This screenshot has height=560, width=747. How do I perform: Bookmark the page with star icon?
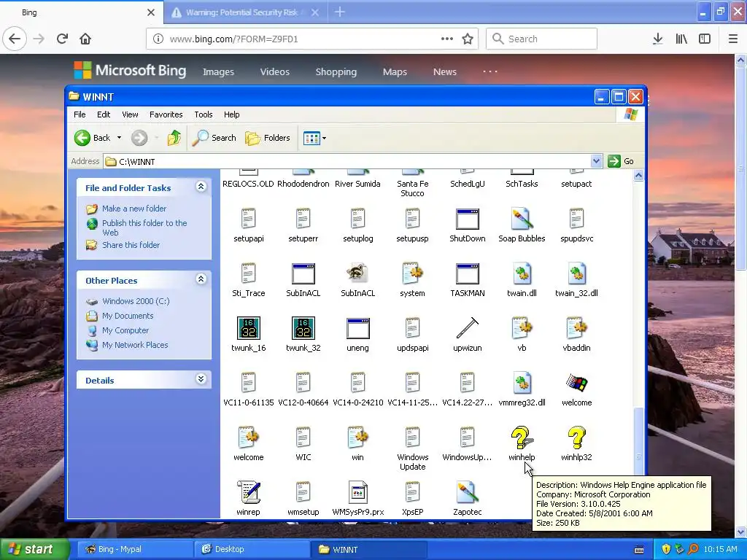pos(468,39)
